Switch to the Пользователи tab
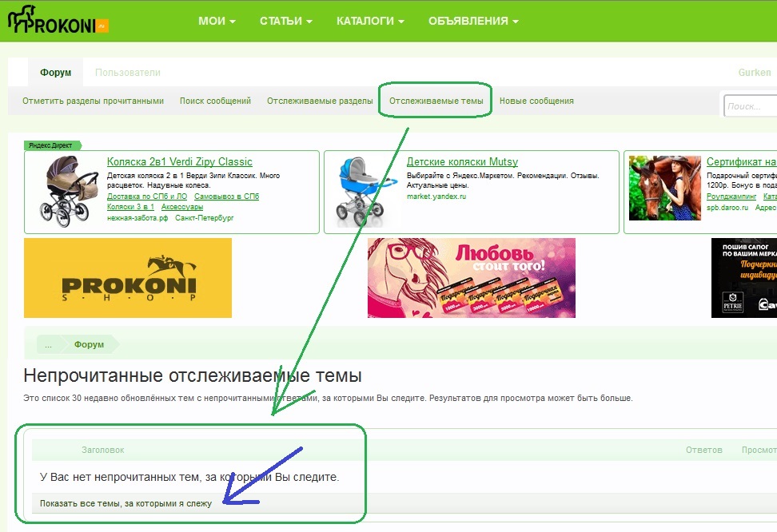The height and width of the screenshot is (532, 777). tap(128, 73)
